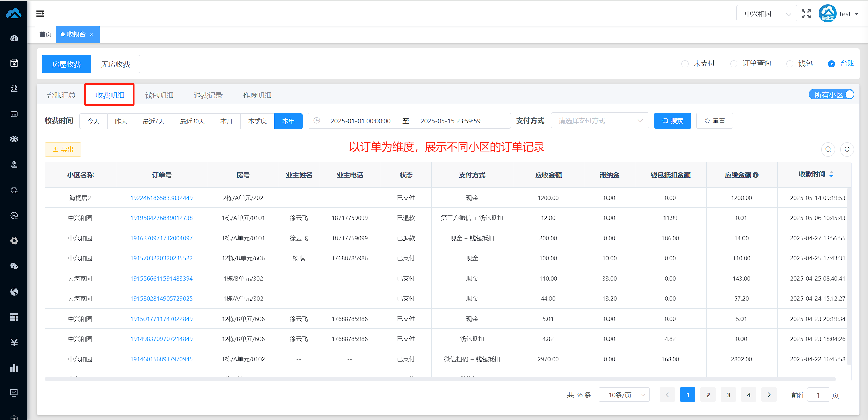Open order link 1914601568917970945
Viewport: 868px width, 420px height.
pos(161,359)
